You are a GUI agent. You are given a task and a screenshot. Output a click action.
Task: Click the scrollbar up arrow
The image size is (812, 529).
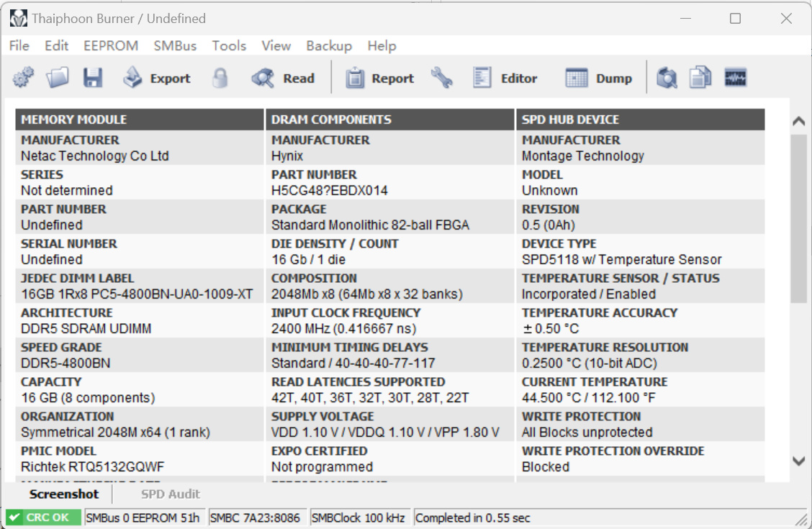pyautogui.click(x=798, y=121)
